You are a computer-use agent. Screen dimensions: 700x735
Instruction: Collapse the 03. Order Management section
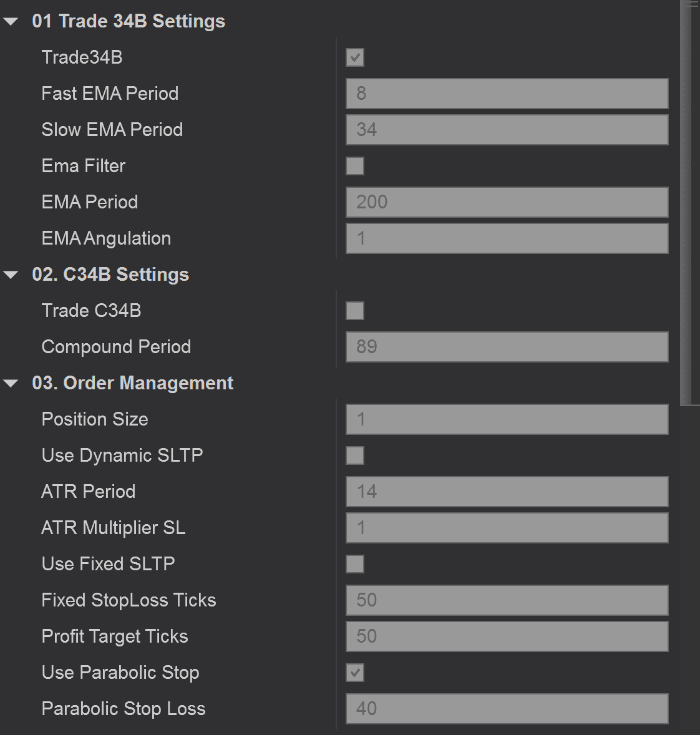coord(11,384)
